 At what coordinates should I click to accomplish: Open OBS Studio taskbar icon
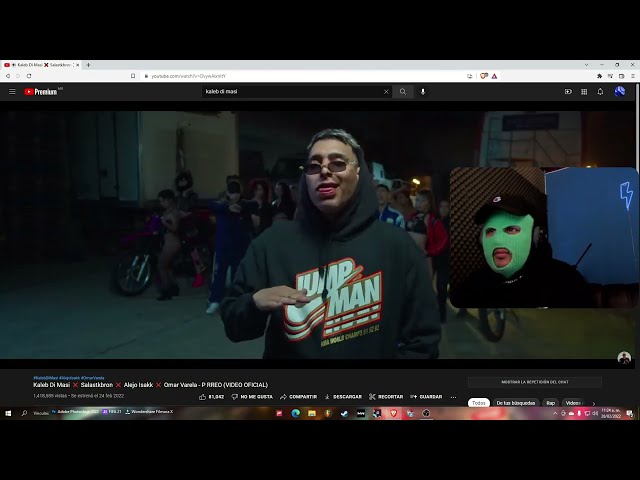426,413
